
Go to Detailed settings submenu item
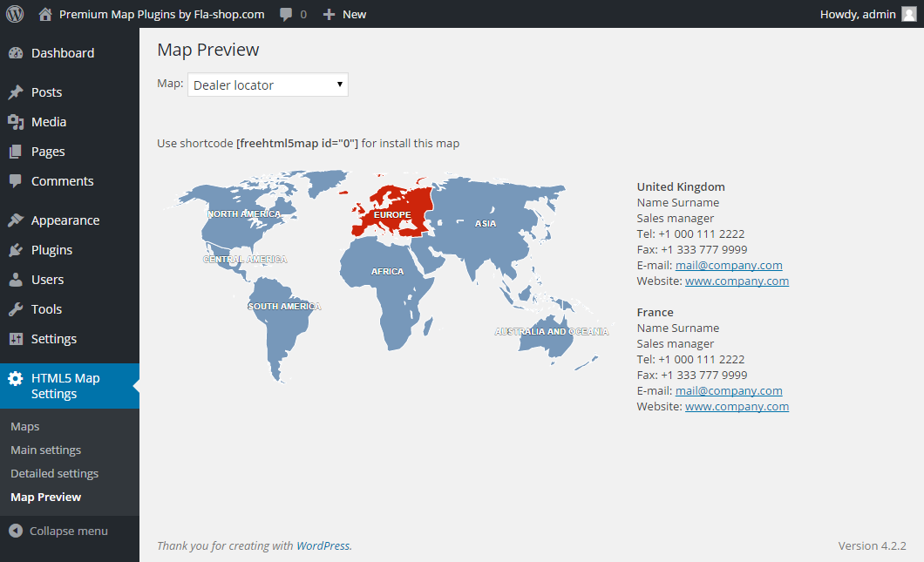(x=54, y=474)
